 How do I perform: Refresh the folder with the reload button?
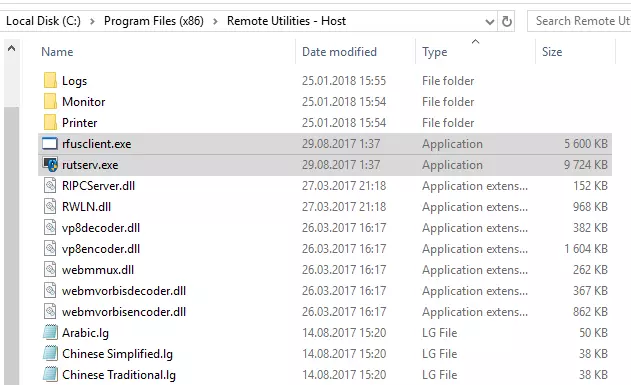(506, 21)
